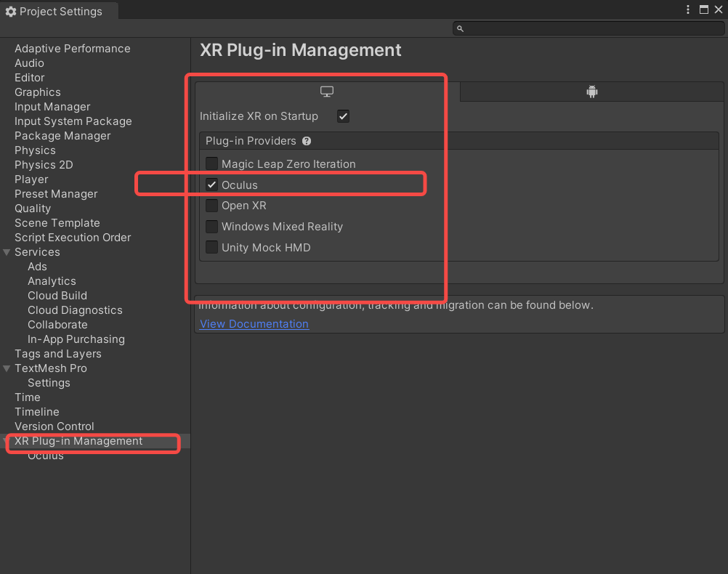Select Cloud Build service

(57, 296)
